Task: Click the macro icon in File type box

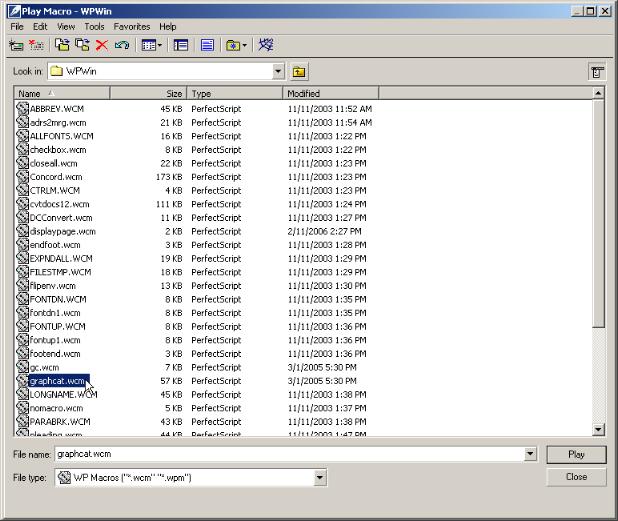Action: [64, 477]
